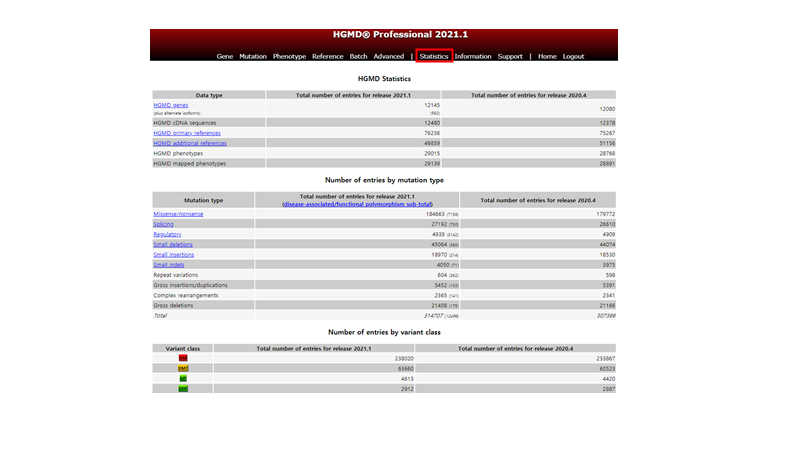Screen dimensions: 800x450
Task: Open the Advanced search menu item
Action: click(389, 56)
